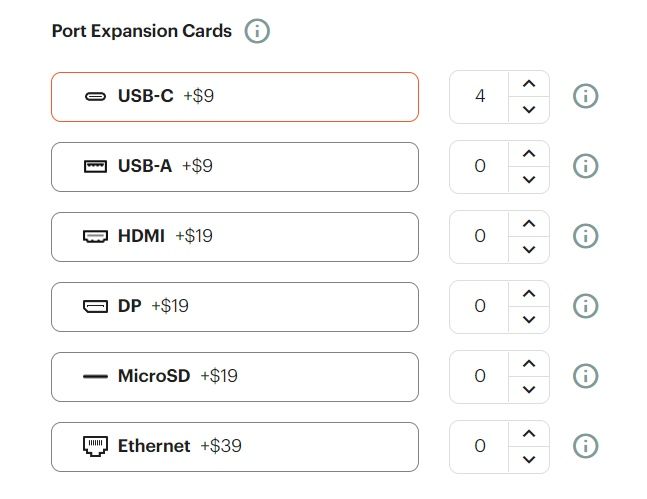Image resolution: width=647 pixels, height=499 pixels.
Task: Select the USB-C +$9 card option
Action: pos(235,97)
